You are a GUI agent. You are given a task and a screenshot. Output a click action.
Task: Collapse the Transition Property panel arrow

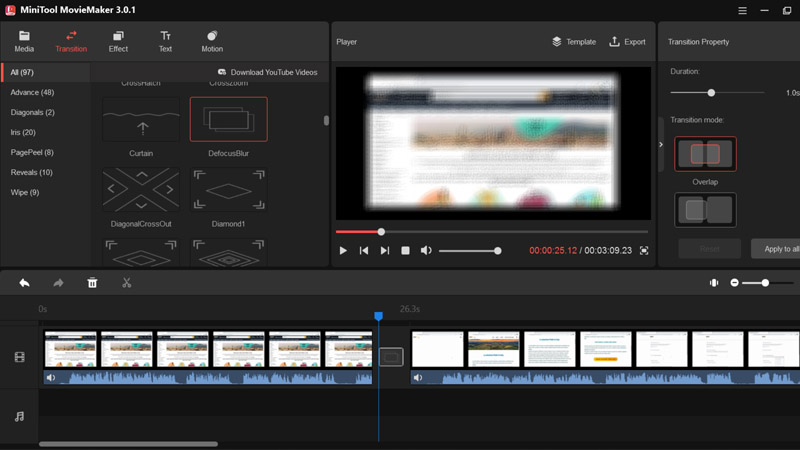coord(661,145)
